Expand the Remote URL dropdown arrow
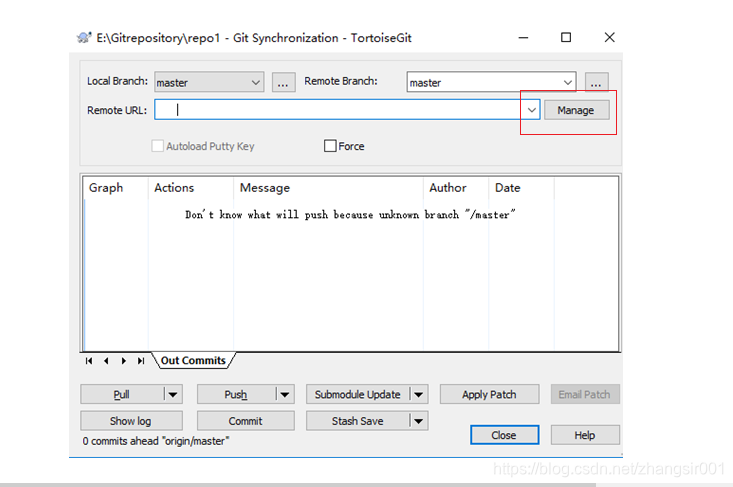 click(532, 110)
